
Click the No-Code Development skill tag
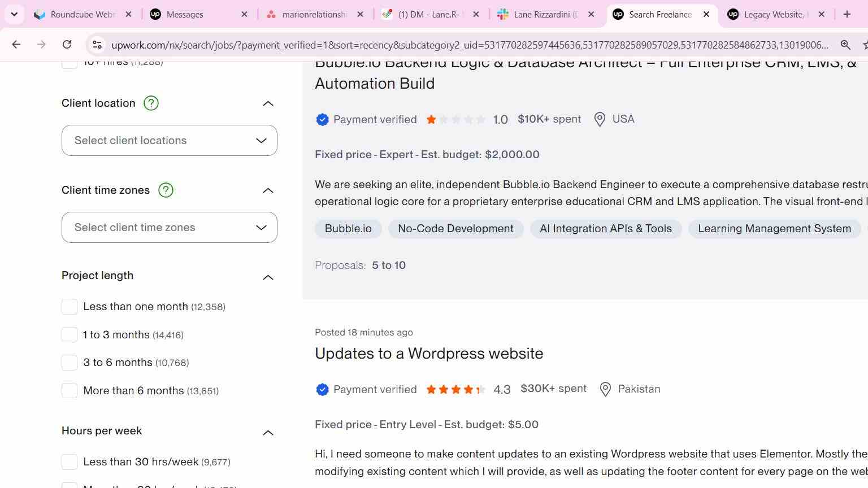click(455, 229)
